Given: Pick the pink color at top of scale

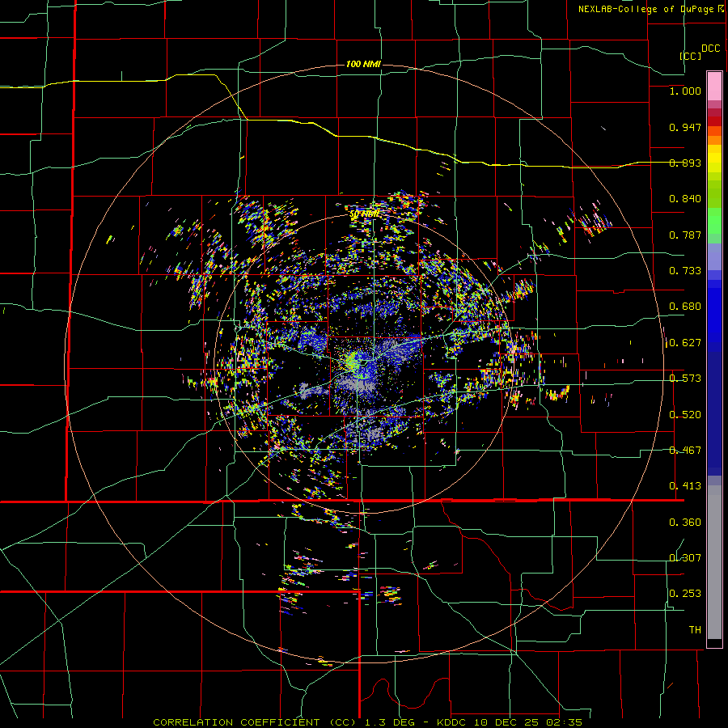Looking at the screenshot, I should [714, 86].
